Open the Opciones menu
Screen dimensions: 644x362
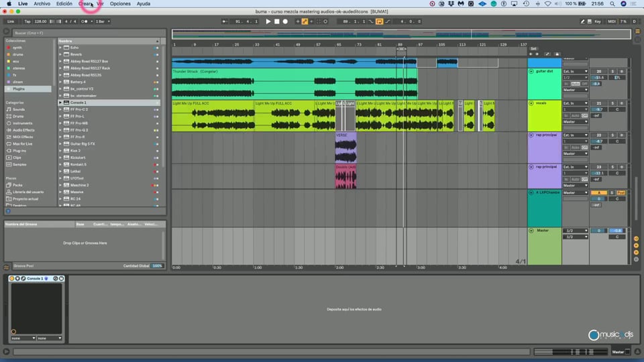tap(120, 4)
